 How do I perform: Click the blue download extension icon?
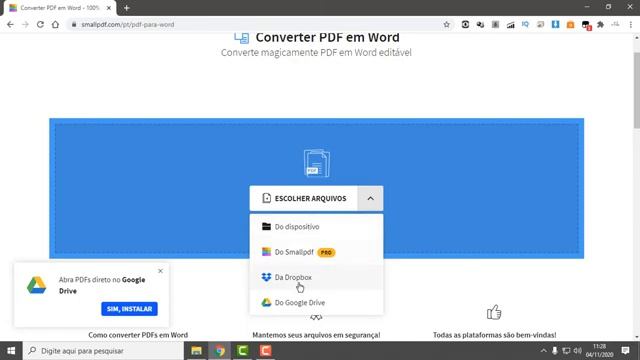tap(556, 24)
